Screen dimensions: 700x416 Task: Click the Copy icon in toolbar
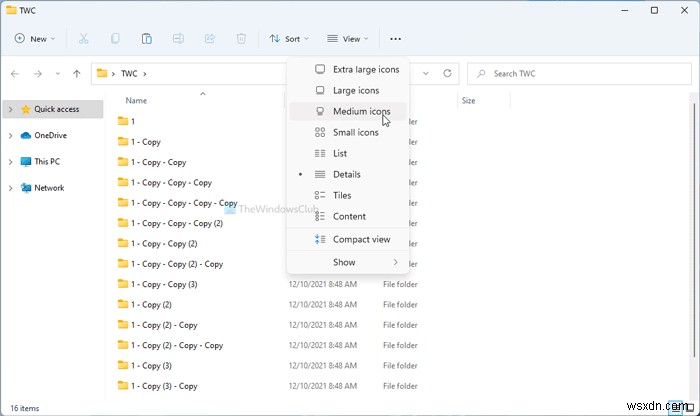pos(115,39)
